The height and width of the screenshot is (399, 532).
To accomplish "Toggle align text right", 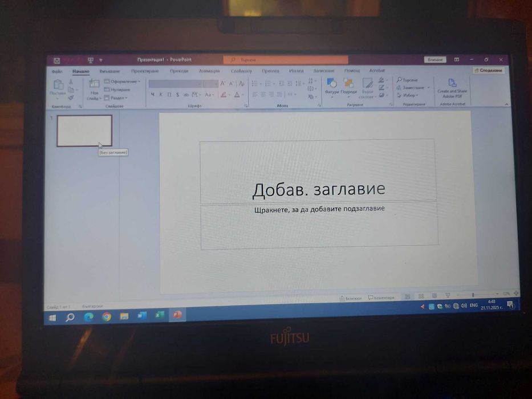I will tap(271, 94).
